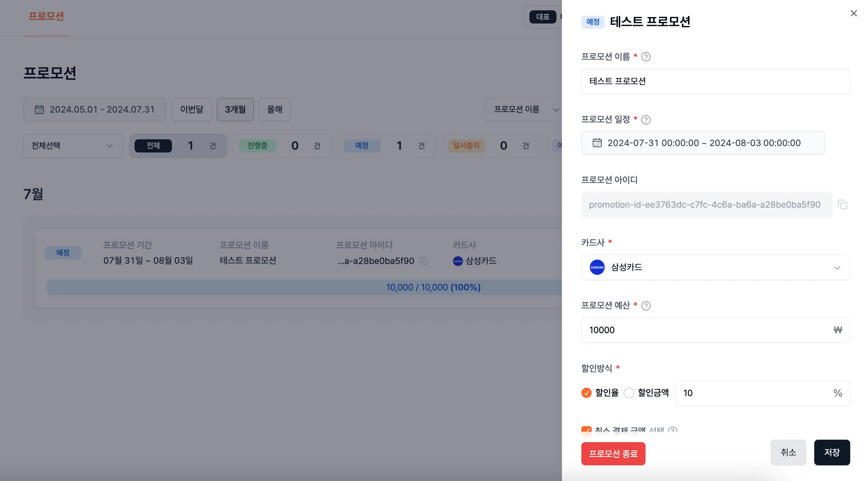Screen dimensions: 868x481
Task: Open the 프로모션 일정 date range field
Action: coord(703,143)
